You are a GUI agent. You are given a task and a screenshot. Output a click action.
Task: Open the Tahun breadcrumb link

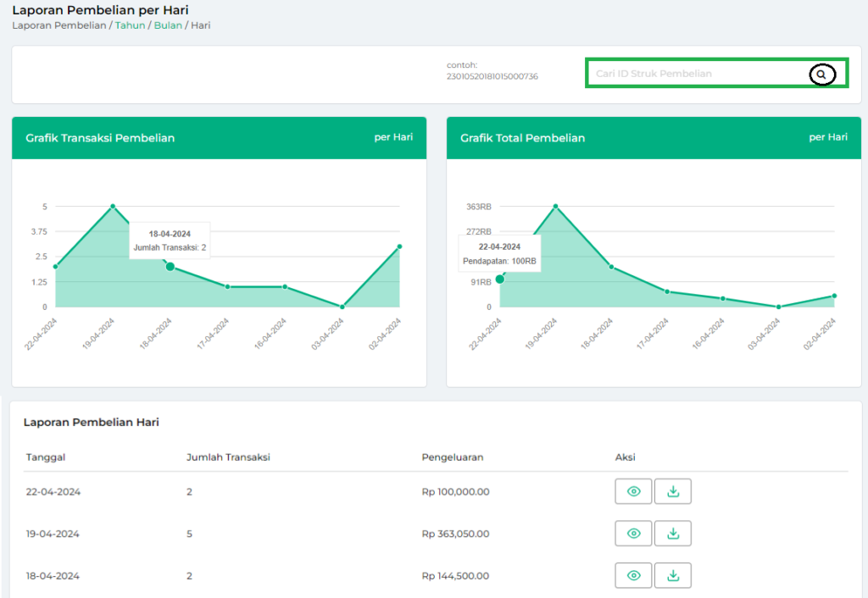coord(130,25)
